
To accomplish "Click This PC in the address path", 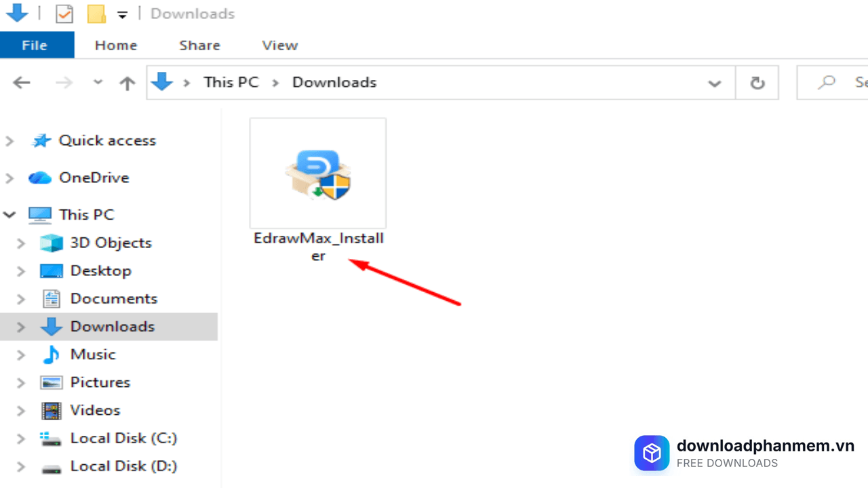I will (231, 82).
